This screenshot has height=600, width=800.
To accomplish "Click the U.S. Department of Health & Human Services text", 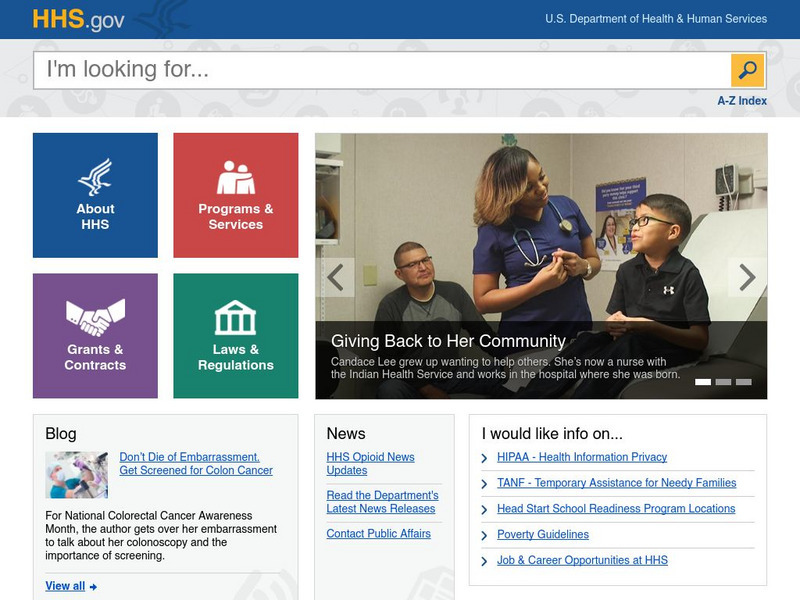I will tap(656, 19).
